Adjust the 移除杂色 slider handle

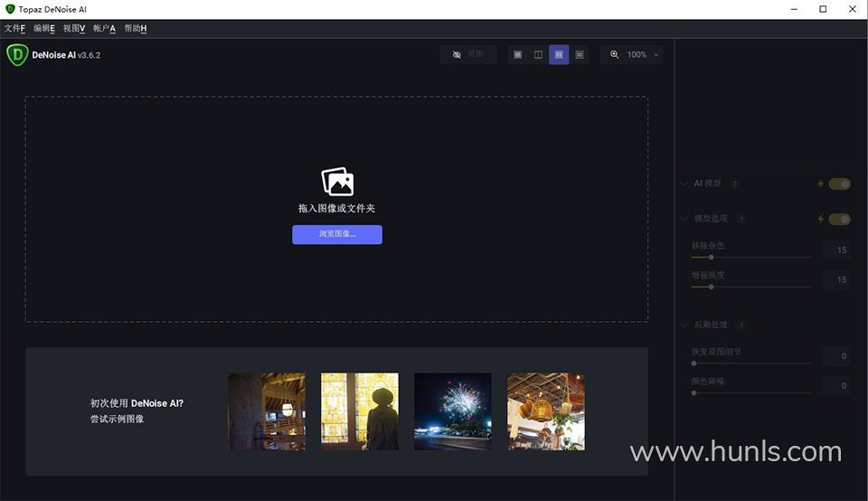(712, 258)
